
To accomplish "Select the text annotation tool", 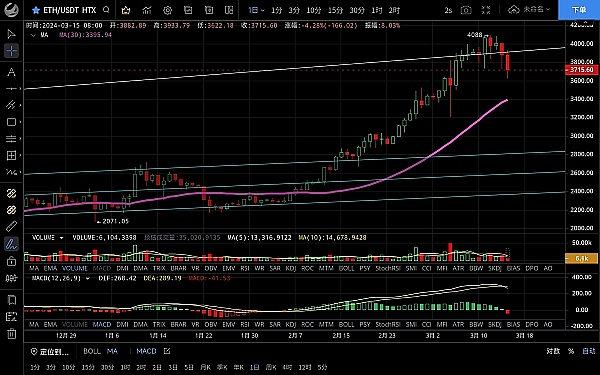I will pos(11,72).
